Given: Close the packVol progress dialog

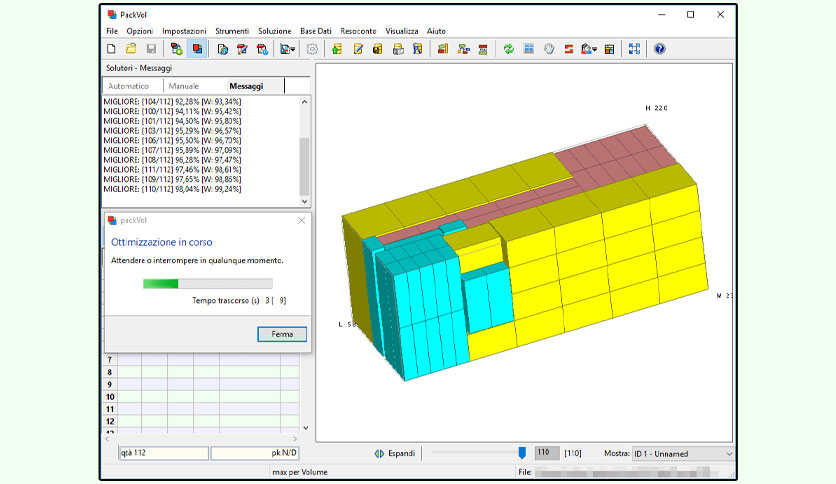Looking at the screenshot, I should 301,220.
